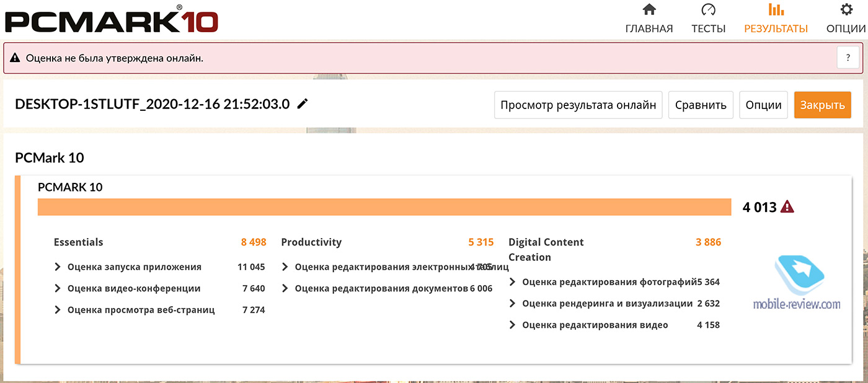
Task: Click the warning icon in alert banner
Action: 15,58
